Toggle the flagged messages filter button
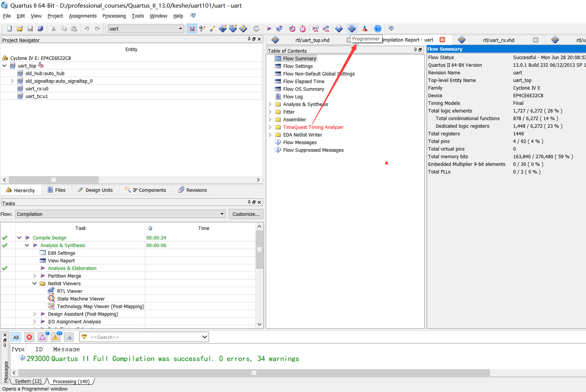Viewport: 586px width, 392px height. 69,337
